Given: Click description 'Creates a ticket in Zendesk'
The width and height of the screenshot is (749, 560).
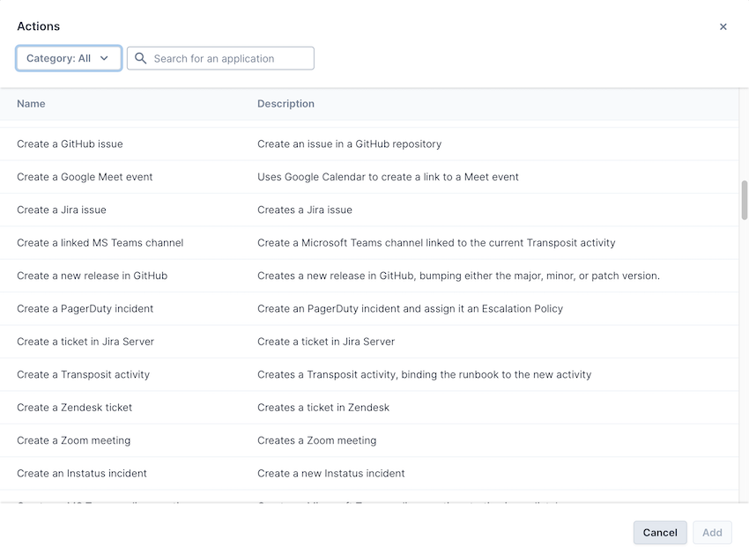Looking at the screenshot, I should tap(323, 407).
